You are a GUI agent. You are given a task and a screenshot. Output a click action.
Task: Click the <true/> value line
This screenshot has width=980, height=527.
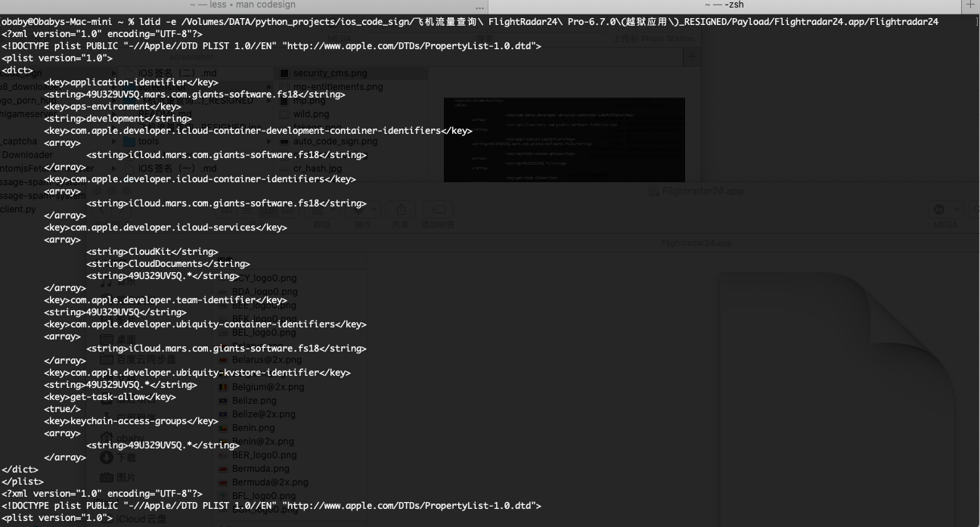[x=62, y=409]
